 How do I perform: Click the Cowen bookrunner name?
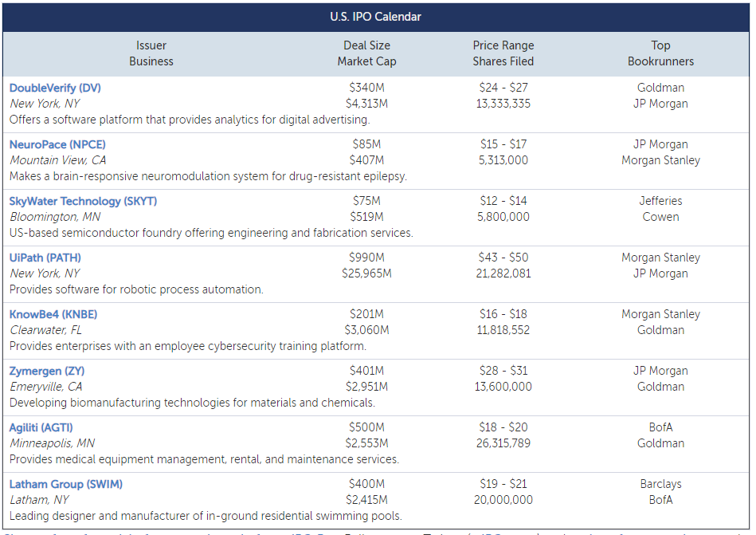point(660,217)
